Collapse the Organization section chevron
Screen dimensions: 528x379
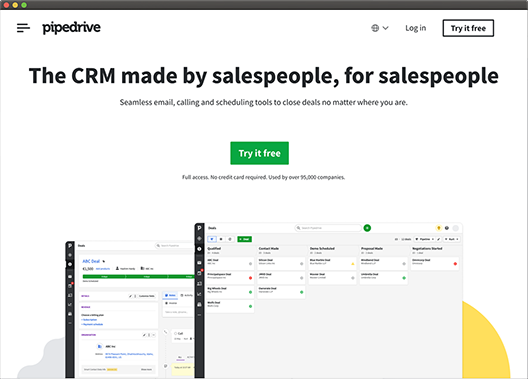[x=154, y=335]
